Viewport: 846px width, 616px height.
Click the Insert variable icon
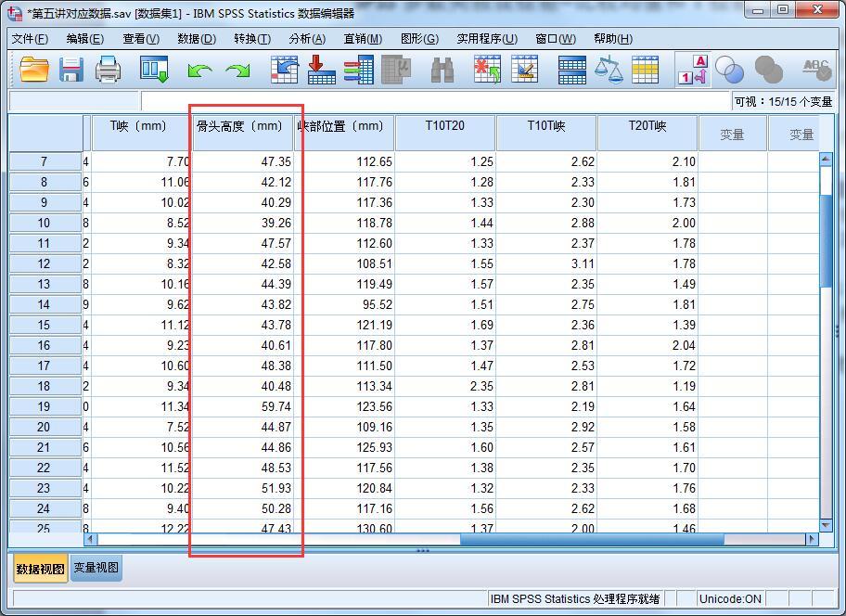[524, 70]
